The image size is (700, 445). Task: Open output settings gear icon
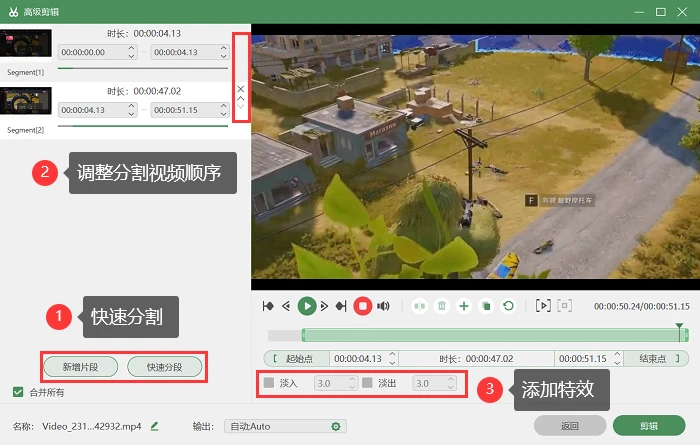(x=336, y=427)
